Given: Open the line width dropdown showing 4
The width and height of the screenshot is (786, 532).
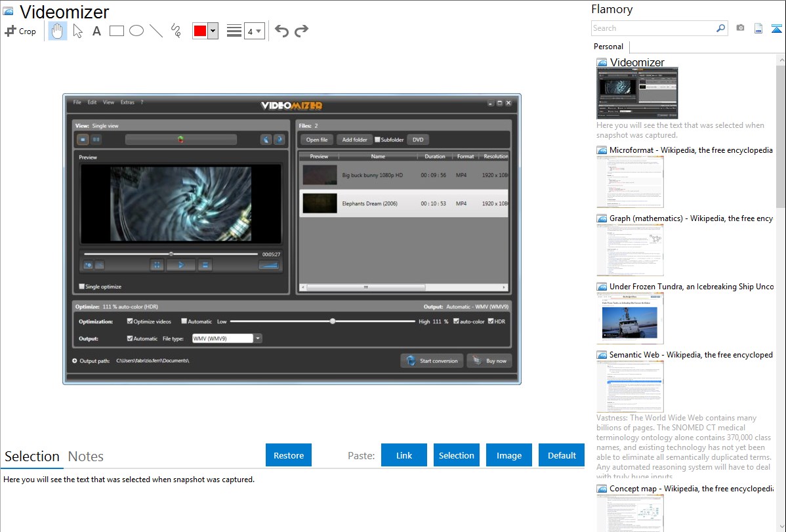Looking at the screenshot, I should coord(255,31).
